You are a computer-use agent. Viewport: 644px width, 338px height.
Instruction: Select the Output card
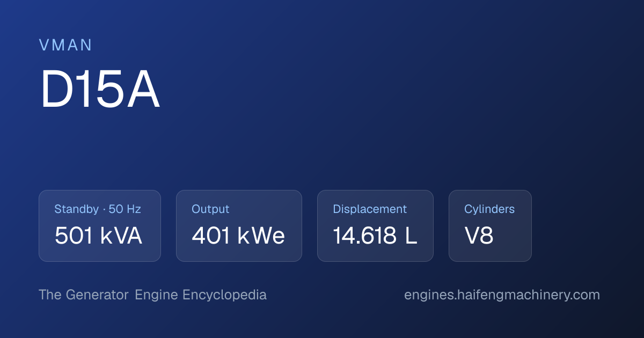[x=239, y=226]
